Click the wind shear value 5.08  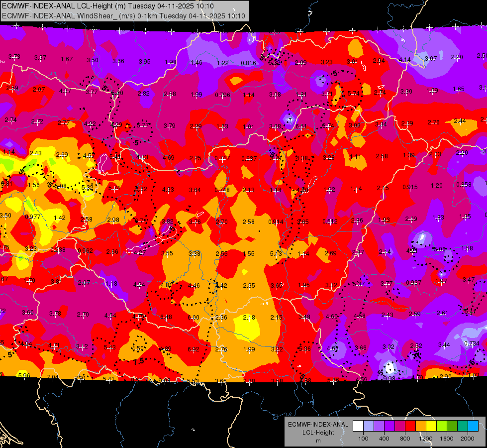pos(61,186)
